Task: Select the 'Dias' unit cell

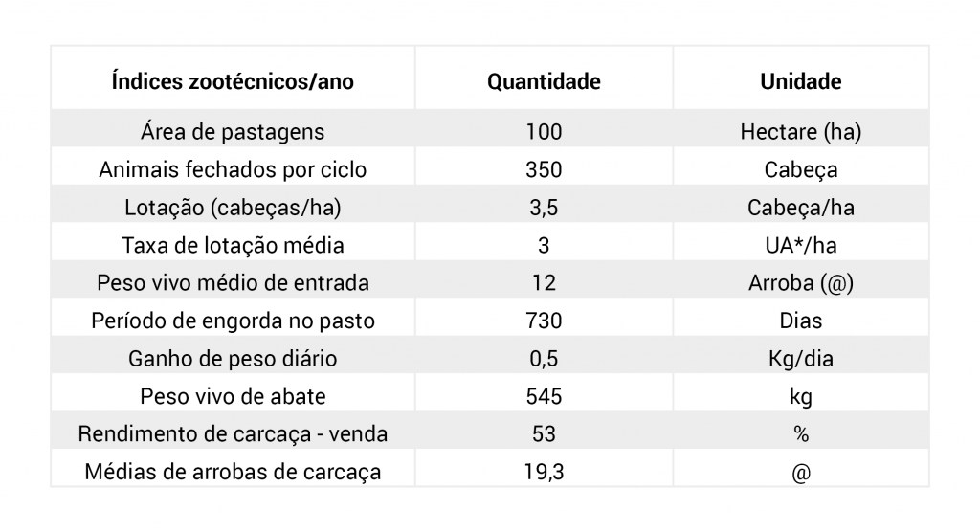Action: click(x=801, y=321)
